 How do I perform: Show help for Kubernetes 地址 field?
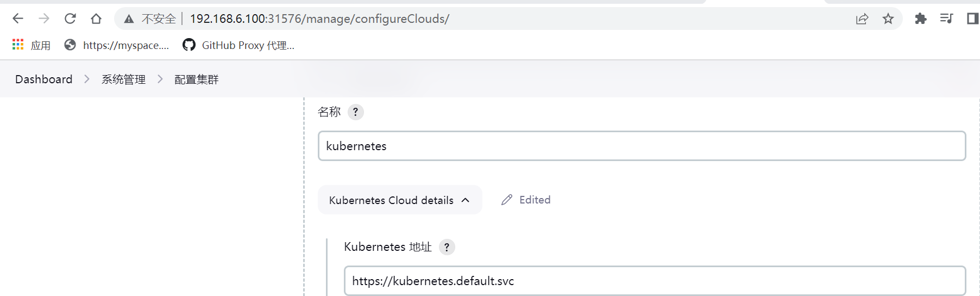(447, 247)
